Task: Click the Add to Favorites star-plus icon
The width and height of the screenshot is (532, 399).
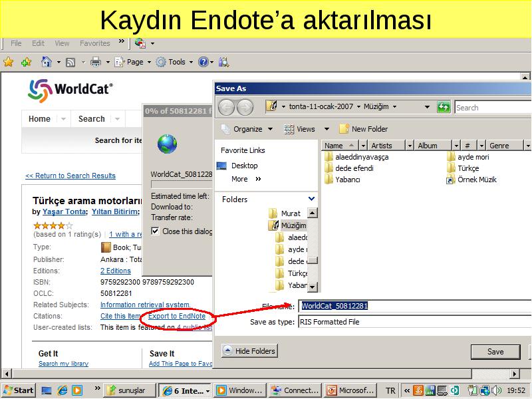Action: [x=26, y=62]
